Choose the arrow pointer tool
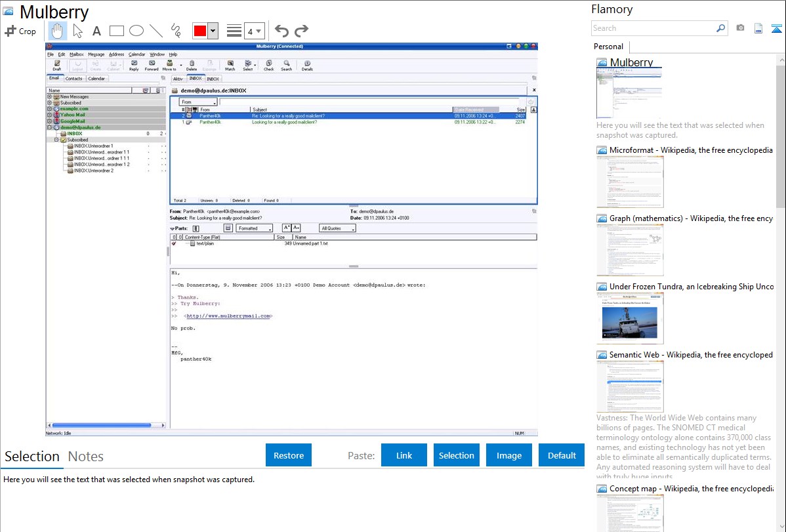This screenshot has height=532, width=786. (77, 31)
